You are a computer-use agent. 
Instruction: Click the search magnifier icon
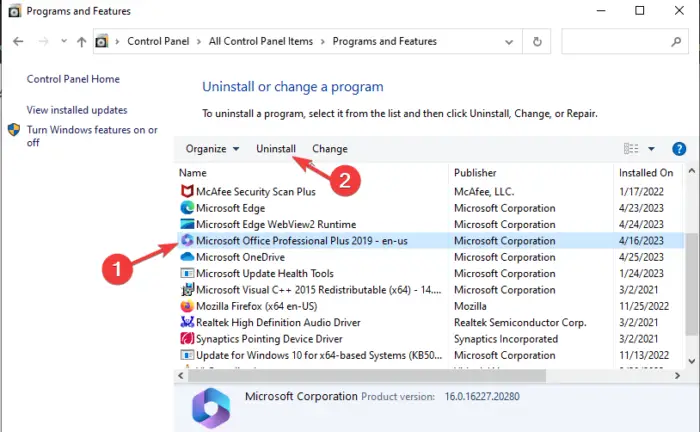pos(676,42)
